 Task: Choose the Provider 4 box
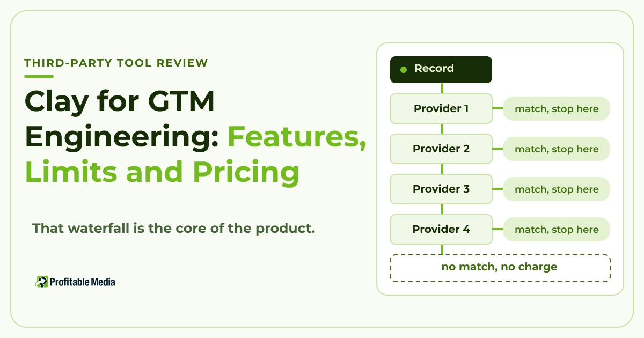coord(441,229)
